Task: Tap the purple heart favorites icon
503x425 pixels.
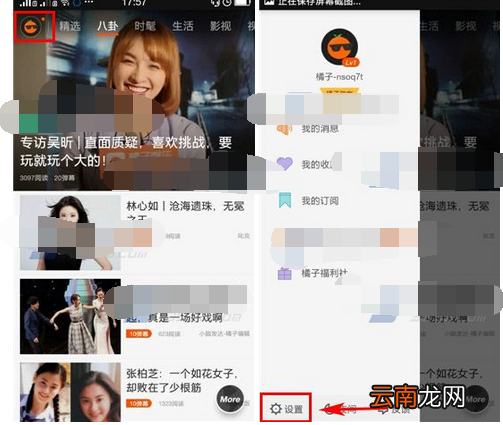Action: pyautogui.click(x=285, y=164)
